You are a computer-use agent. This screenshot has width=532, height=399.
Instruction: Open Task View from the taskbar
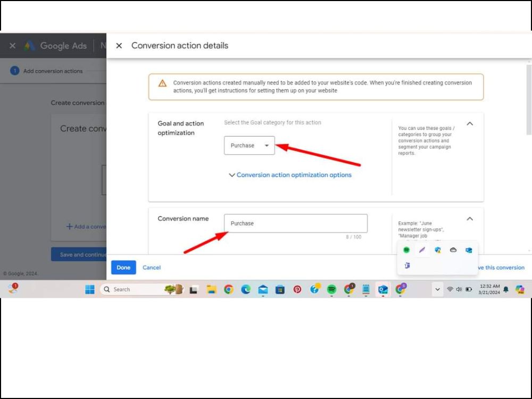tap(194, 289)
